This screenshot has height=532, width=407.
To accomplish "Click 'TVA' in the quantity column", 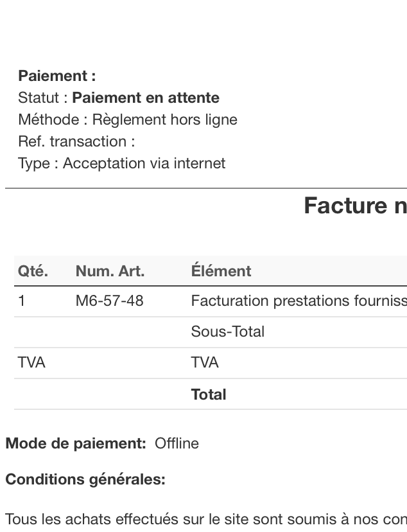I will [x=31, y=362].
